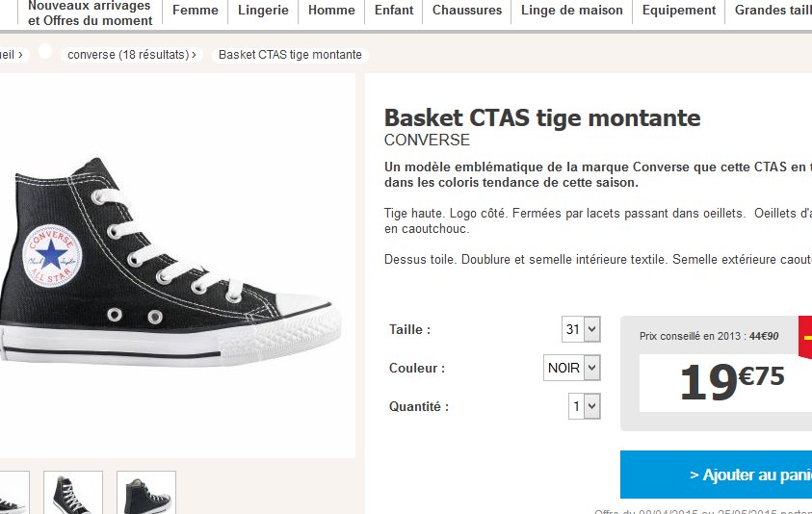The image size is (812, 514).
Task: Select the Chaussures menu item
Action: pyautogui.click(x=467, y=11)
